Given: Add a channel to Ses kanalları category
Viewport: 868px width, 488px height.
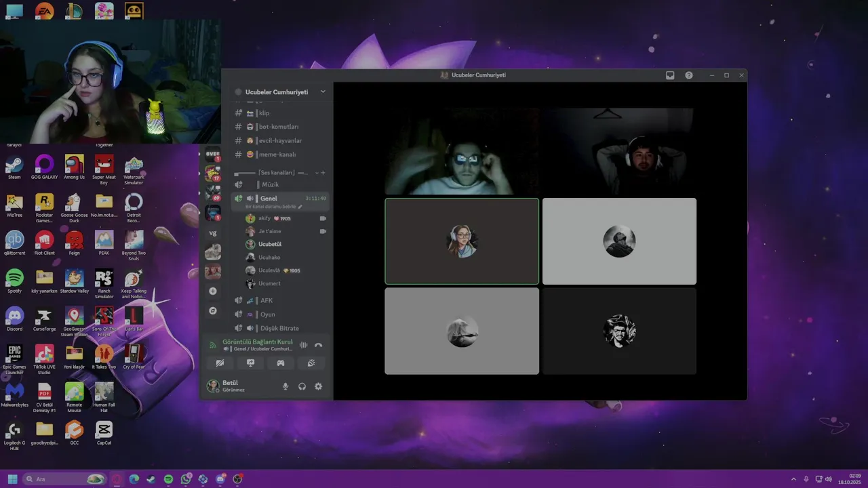Looking at the screenshot, I should [x=323, y=173].
